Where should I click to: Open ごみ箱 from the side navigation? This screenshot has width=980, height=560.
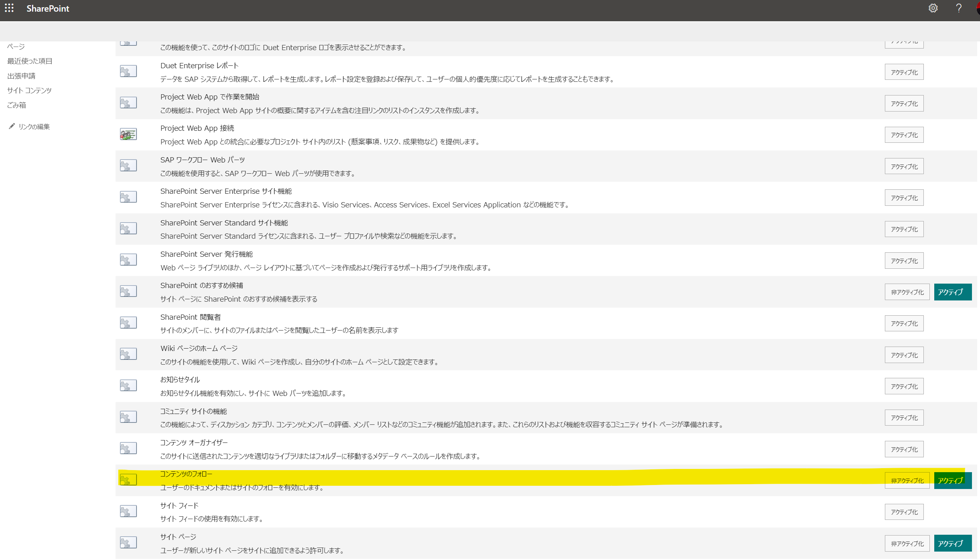click(16, 105)
